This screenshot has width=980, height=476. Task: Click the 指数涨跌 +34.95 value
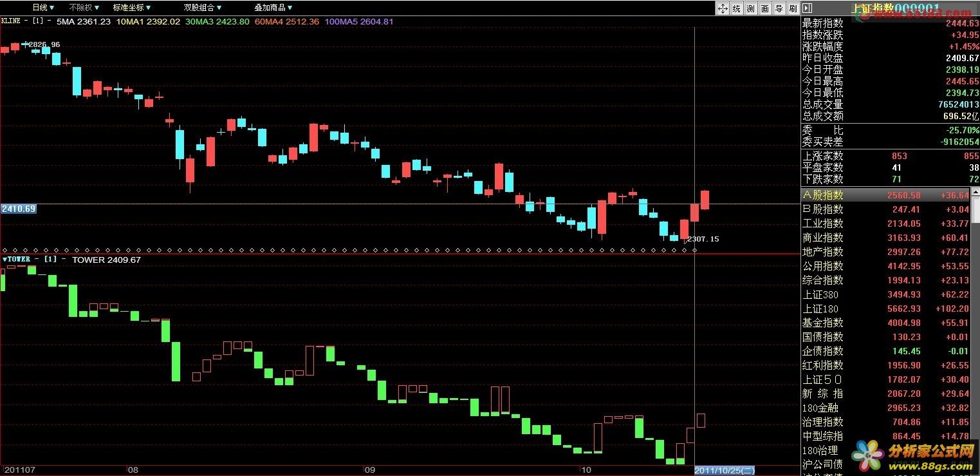tap(964, 35)
